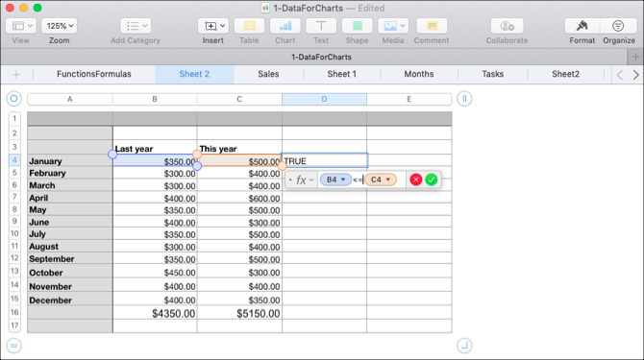The image size is (644, 360).
Task: Open the Shape picker icon
Action: click(357, 26)
